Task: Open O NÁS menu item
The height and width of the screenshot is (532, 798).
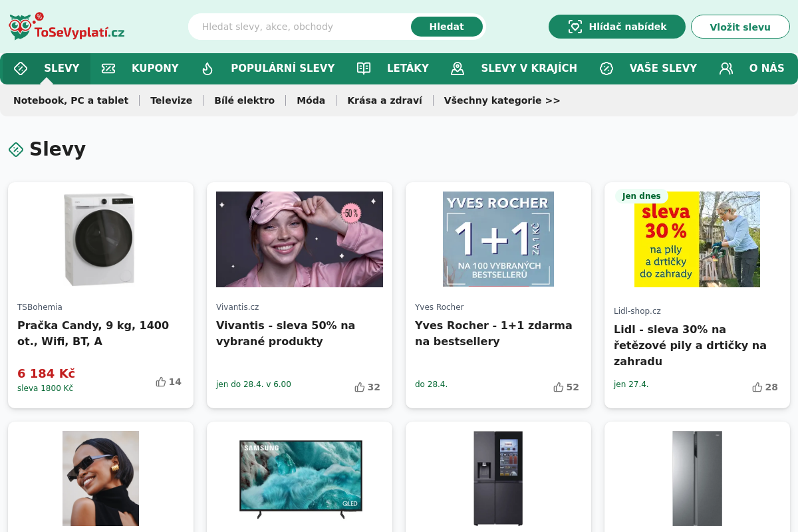Action: (x=767, y=68)
